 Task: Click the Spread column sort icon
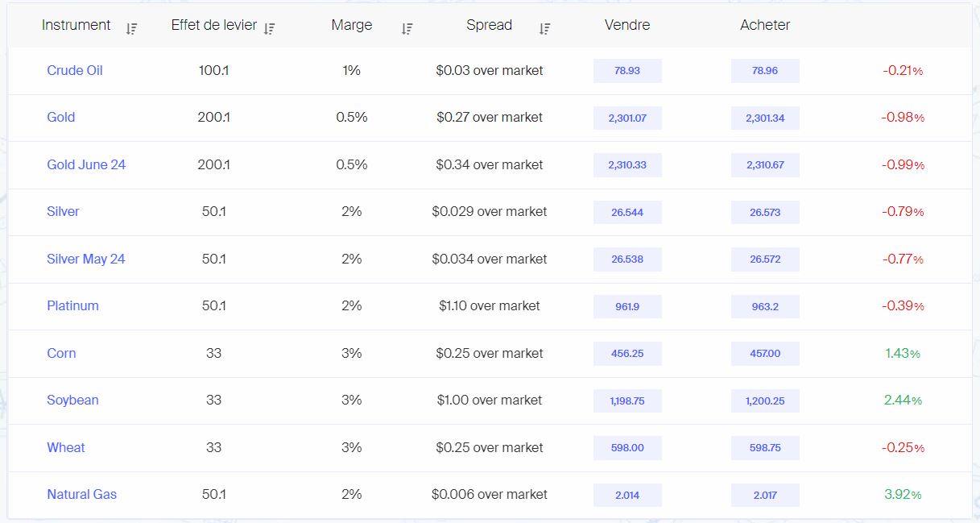(544, 29)
